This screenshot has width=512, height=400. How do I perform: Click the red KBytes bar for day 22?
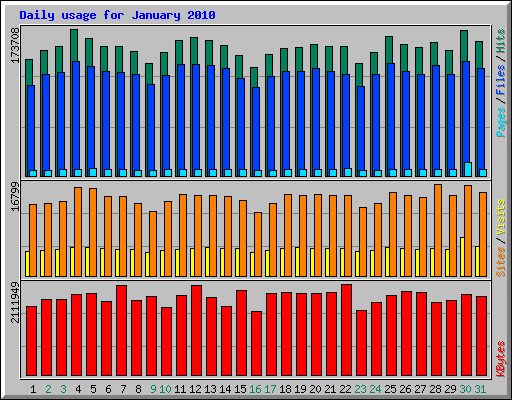click(346, 330)
